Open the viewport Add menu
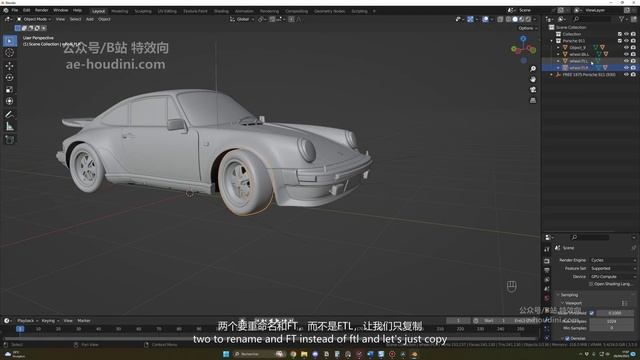The width and height of the screenshot is (640, 360). click(x=89, y=19)
